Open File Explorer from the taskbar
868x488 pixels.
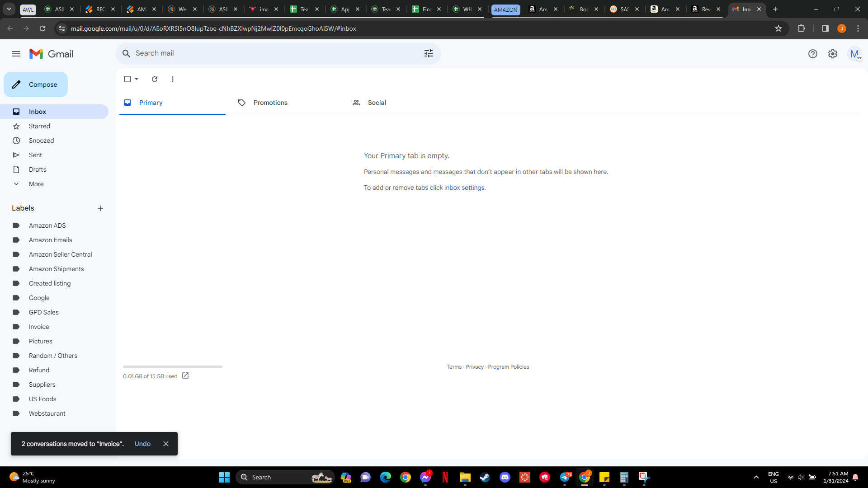click(465, 477)
